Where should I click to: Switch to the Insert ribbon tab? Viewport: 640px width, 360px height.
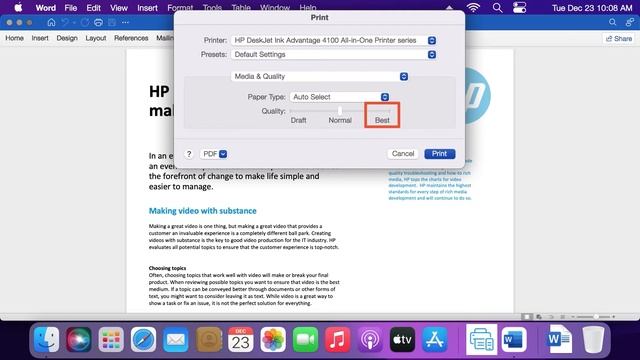click(40, 38)
